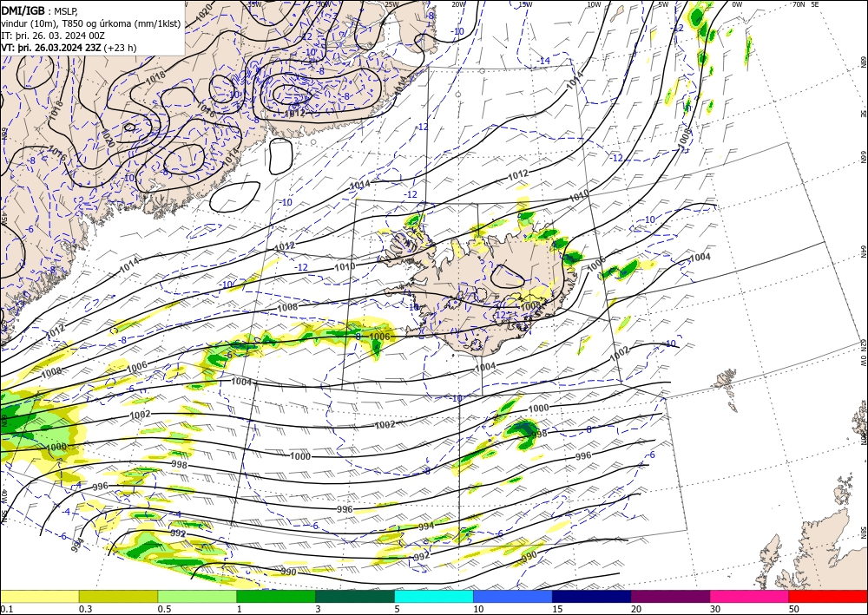This screenshot has width=868, height=615.
Task: Click the light green 0.5–1 legend swatch
Action: click(x=197, y=596)
